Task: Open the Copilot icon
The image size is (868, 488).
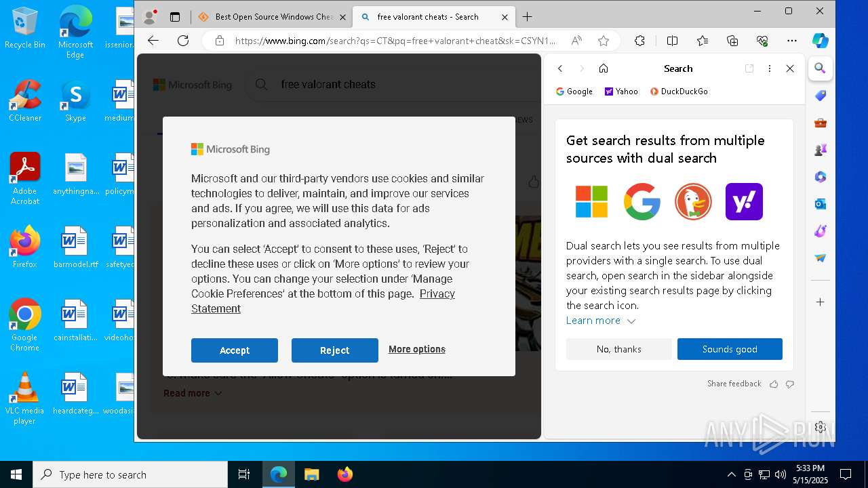Action: coord(821,41)
